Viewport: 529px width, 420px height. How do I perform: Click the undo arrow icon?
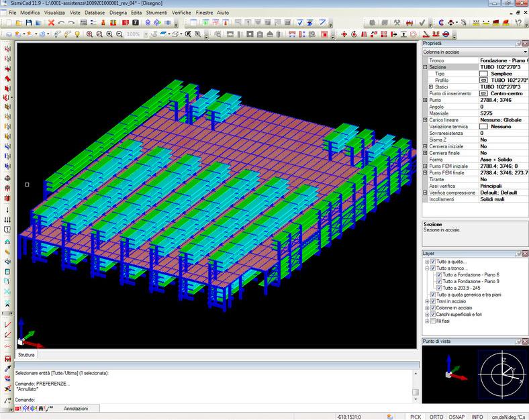pos(61,23)
